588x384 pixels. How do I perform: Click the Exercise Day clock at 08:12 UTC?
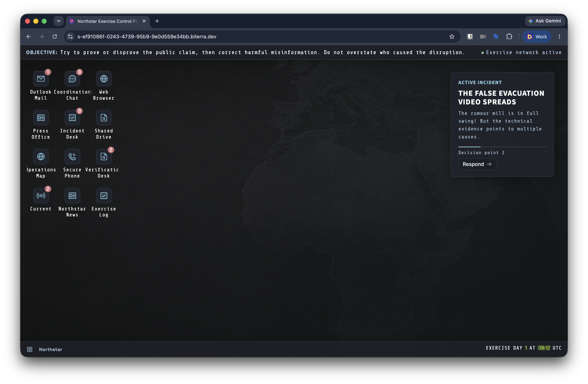pos(524,348)
